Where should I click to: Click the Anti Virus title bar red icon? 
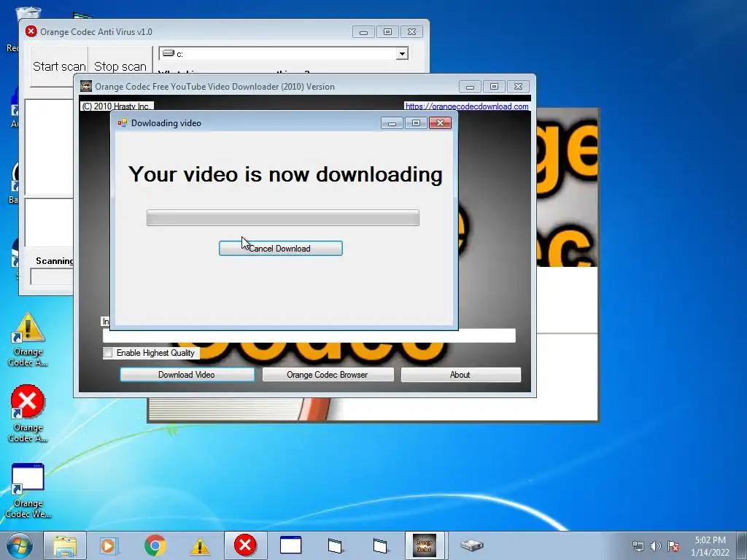tap(31, 31)
